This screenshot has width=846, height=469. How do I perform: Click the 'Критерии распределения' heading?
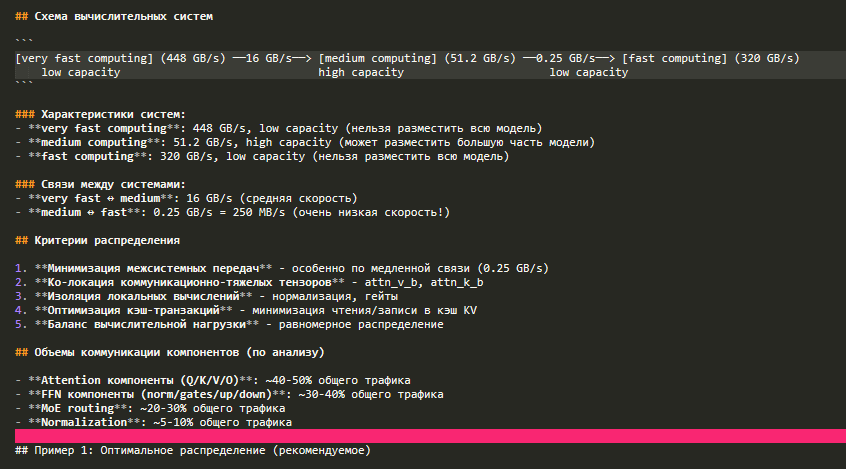pos(103,240)
